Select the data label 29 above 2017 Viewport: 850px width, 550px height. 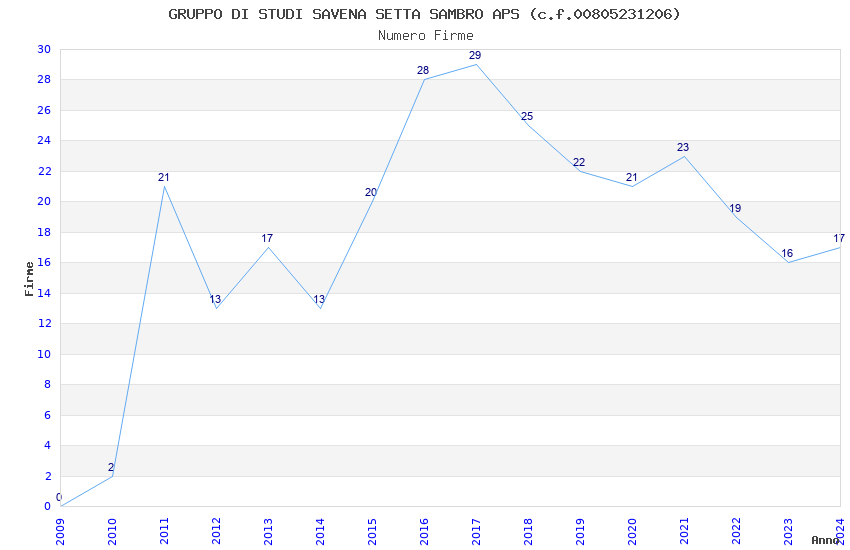475,55
